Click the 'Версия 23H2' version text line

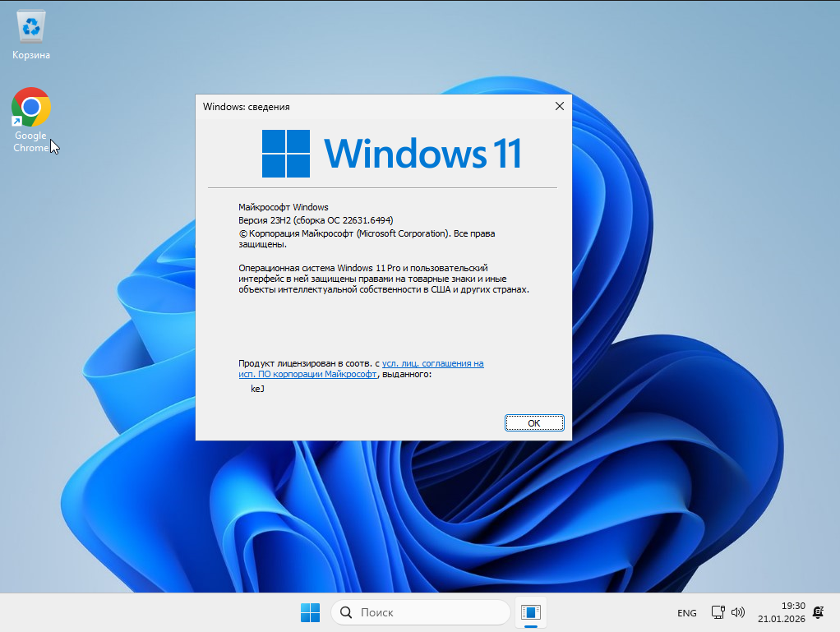[316, 220]
